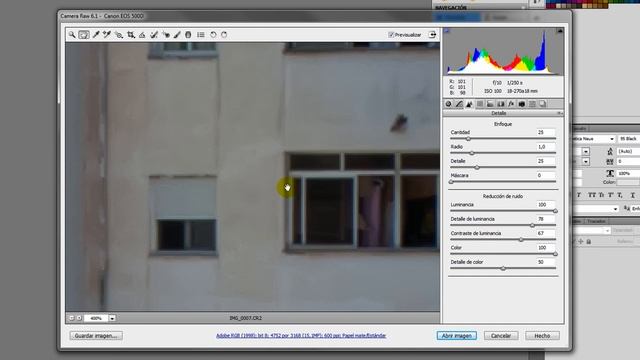The height and width of the screenshot is (360, 640).
Task: Toggle shadow clipping warning on histogram
Action: (x=447, y=31)
